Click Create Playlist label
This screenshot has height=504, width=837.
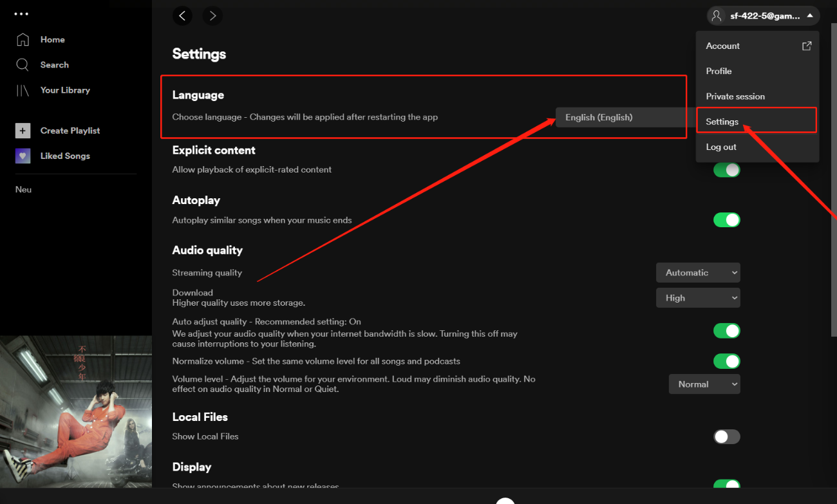coord(70,131)
